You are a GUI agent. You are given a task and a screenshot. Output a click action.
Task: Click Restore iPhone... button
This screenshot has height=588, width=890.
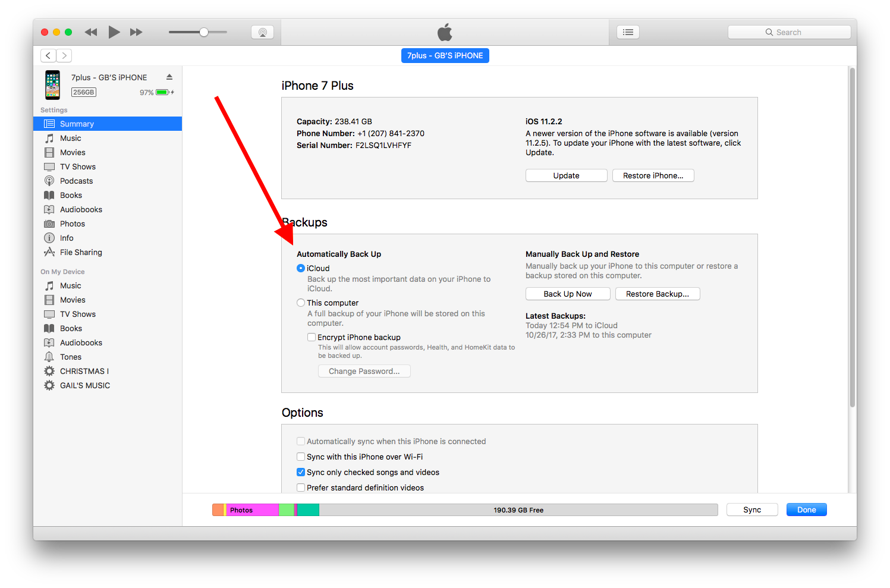point(653,175)
